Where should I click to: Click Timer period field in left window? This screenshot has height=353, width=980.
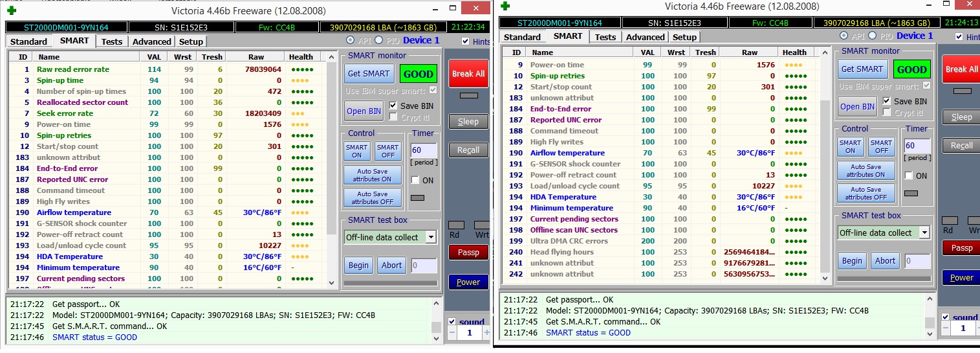click(424, 150)
